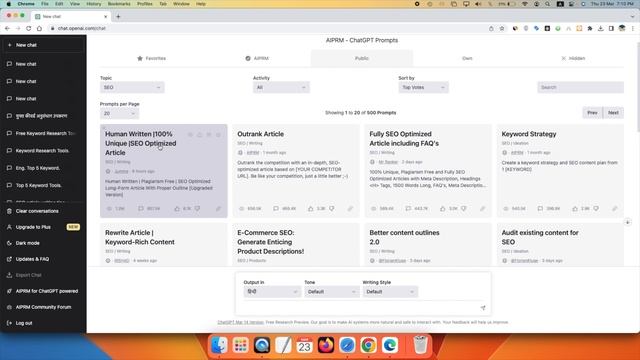The height and width of the screenshot is (360, 640).
Task: Open AIPRM Community Forum link
Action: pyautogui.click(x=43, y=307)
